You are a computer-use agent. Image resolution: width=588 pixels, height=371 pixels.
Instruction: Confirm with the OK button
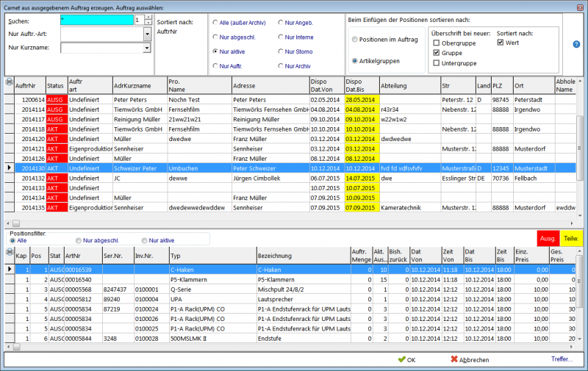[x=406, y=360]
